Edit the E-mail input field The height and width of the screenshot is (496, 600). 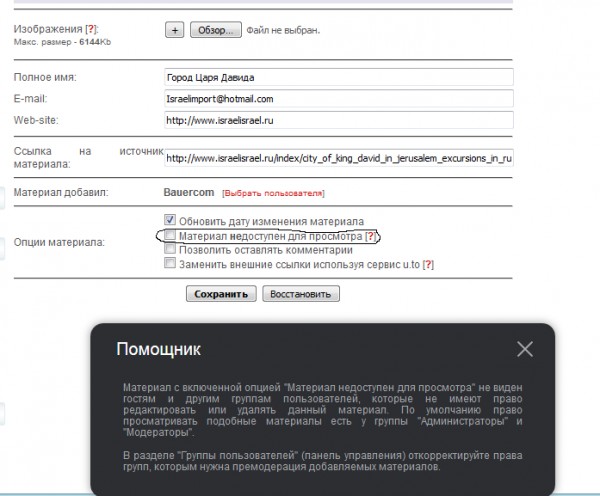[339, 99]
